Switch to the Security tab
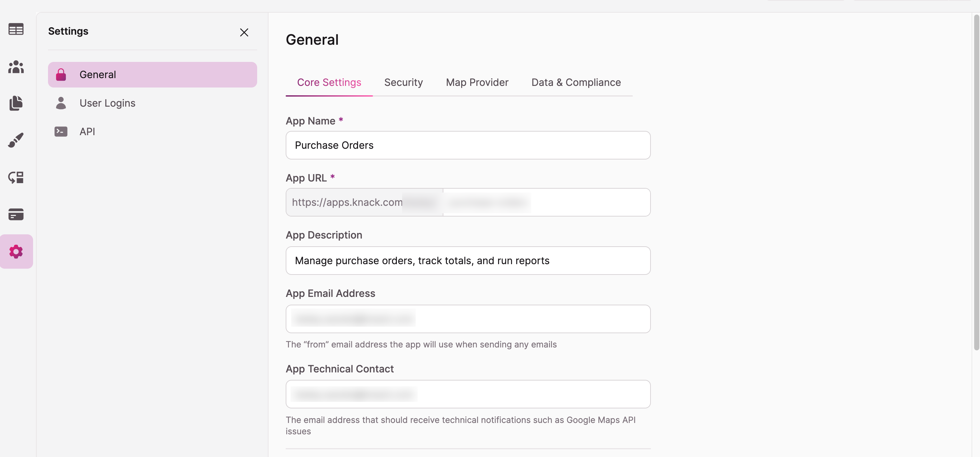The width and height of the screenshot is (980, 457). click(403, 82)
